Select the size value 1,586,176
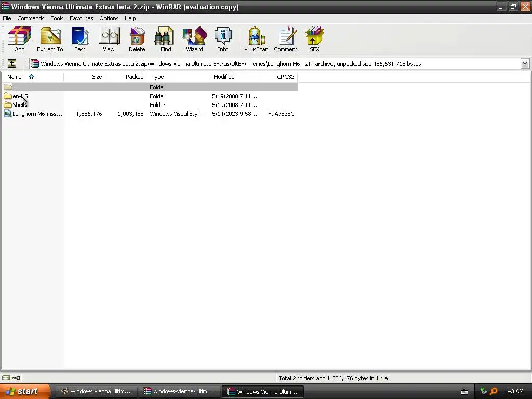This screenshot has height=399, width=532. click(89, 114)
